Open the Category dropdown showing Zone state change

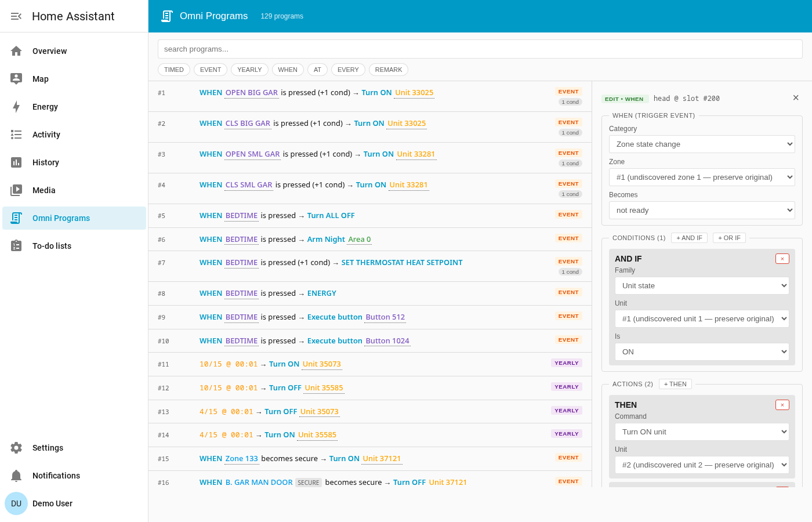coord(702,144)
